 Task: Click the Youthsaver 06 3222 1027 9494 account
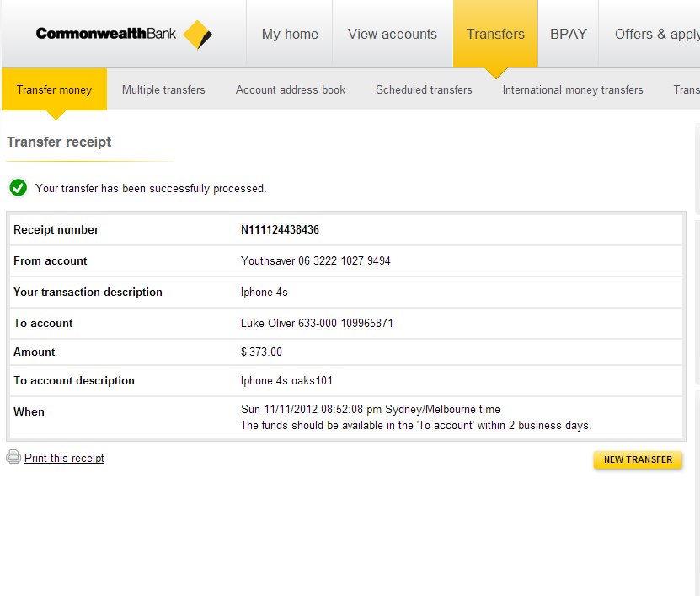(x=316, y=261)
